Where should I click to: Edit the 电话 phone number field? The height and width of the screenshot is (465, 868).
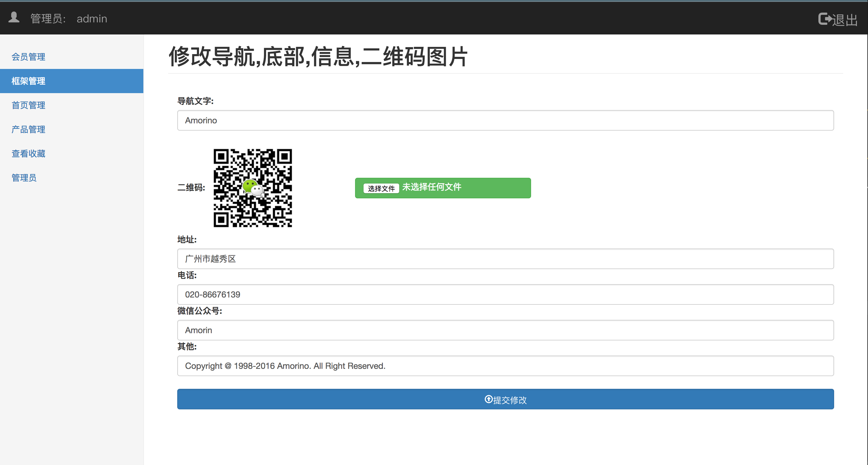tap(505, 294)
